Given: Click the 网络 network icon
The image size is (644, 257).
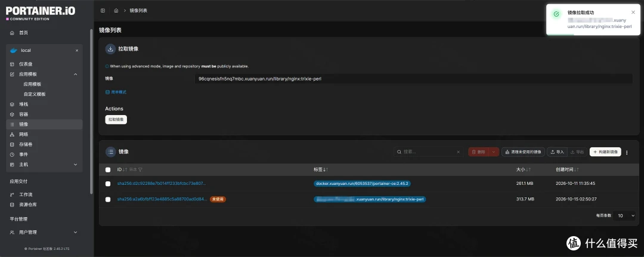Looking at the screenshot, I should point(12,135).
